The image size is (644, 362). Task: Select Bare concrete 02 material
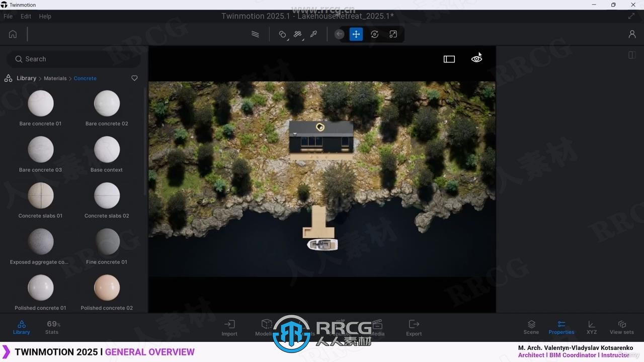coord(107,103)
